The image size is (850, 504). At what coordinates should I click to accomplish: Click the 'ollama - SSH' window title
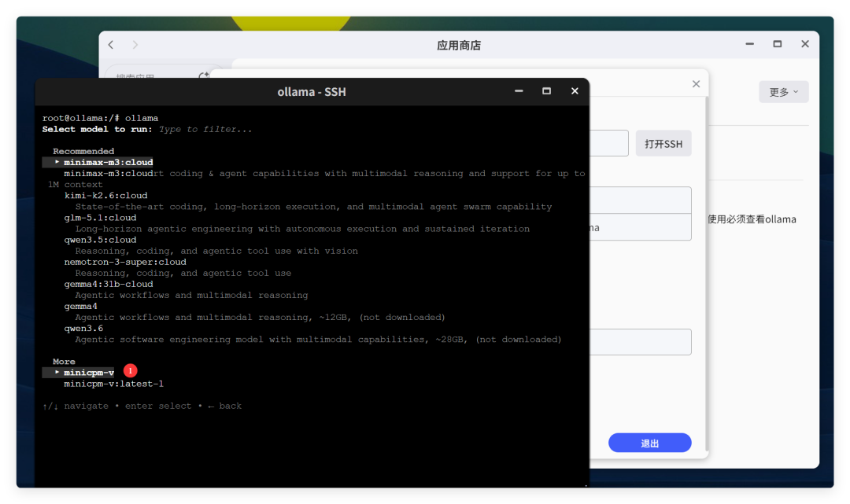click(x=312, y=92)
